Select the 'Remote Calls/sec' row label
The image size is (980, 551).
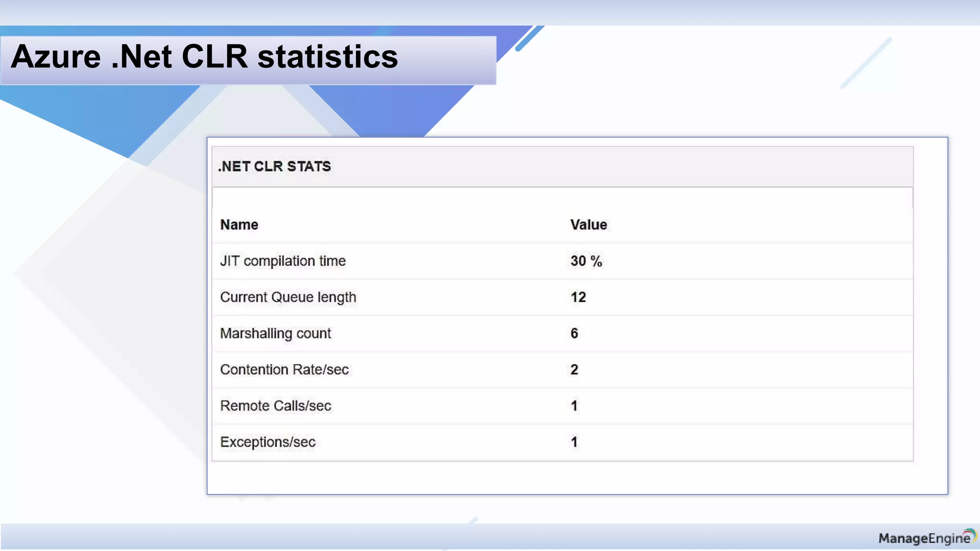coord(276,406)
